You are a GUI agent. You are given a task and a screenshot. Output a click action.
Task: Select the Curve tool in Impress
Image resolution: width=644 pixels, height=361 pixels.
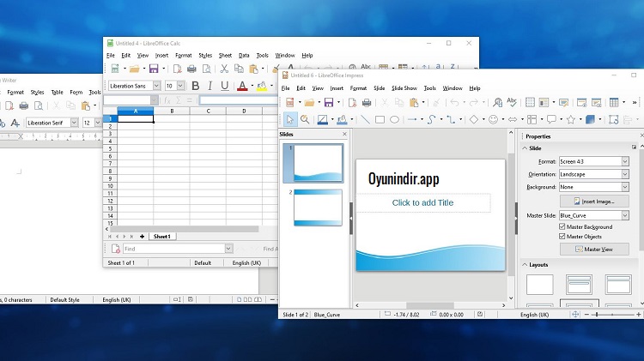click(x=431, y=120)
